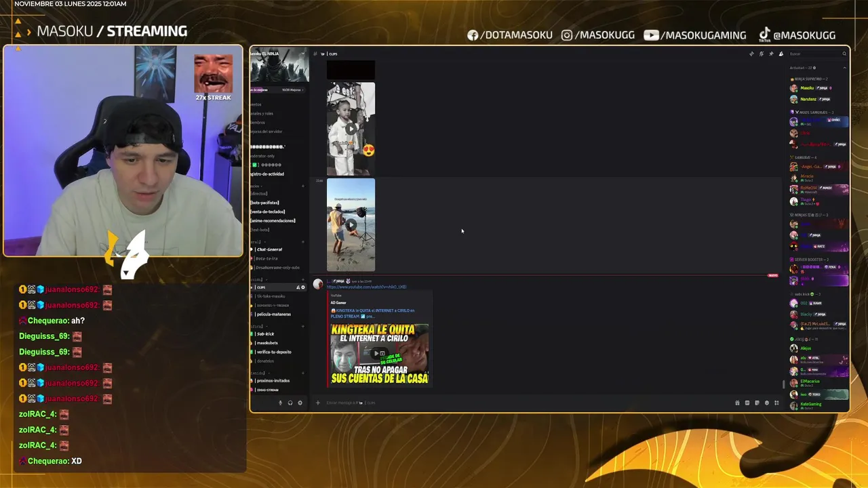Click the /MASOKUGAMING YouTube overlay label
The width and height of the screenshot is (868, 488).
(694, 35)
